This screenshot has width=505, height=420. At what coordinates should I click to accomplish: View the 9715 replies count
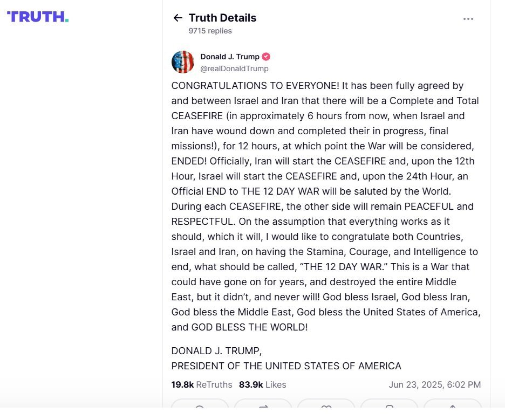210,31
